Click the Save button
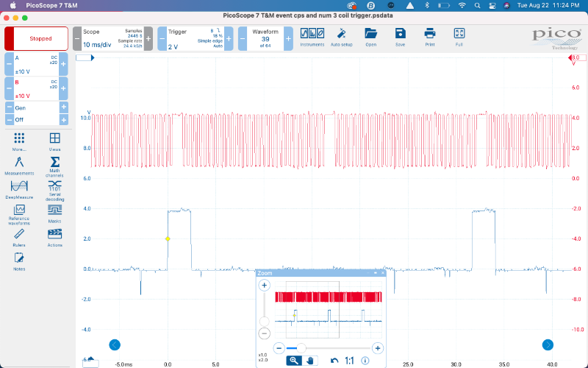This screenshot has width=588, height=368. 400,37
